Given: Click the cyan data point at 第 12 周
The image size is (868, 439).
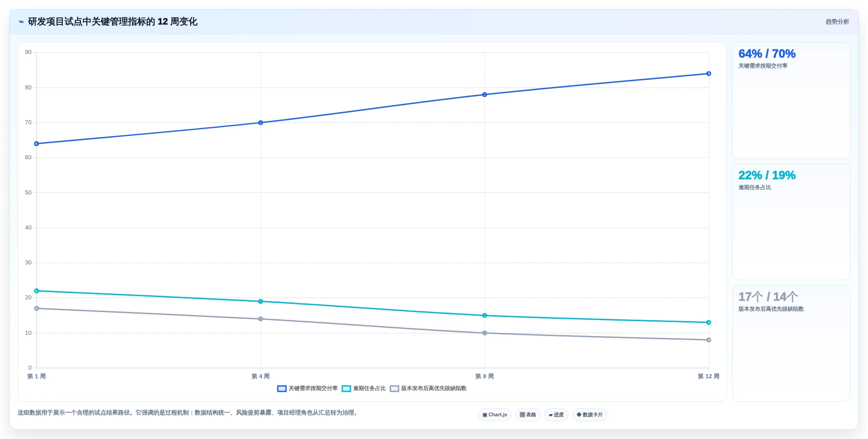Looking at the screenshot, I should click(709, 323).
